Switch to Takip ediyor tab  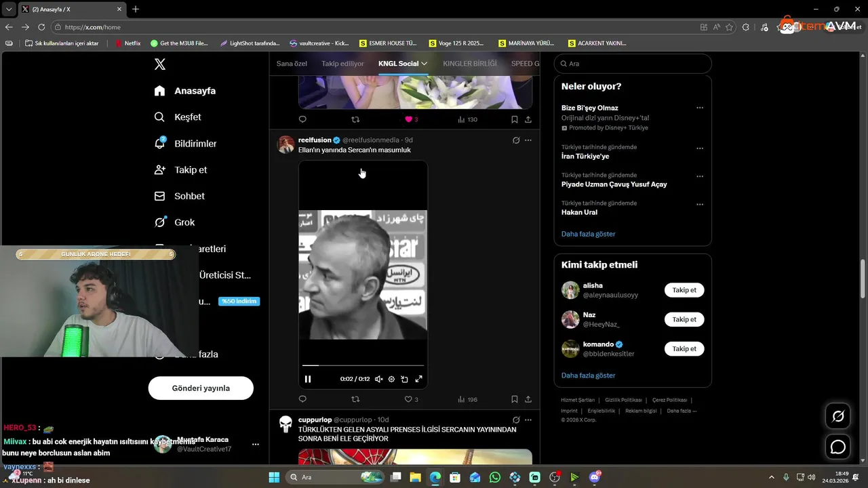[x=342, y=64]
